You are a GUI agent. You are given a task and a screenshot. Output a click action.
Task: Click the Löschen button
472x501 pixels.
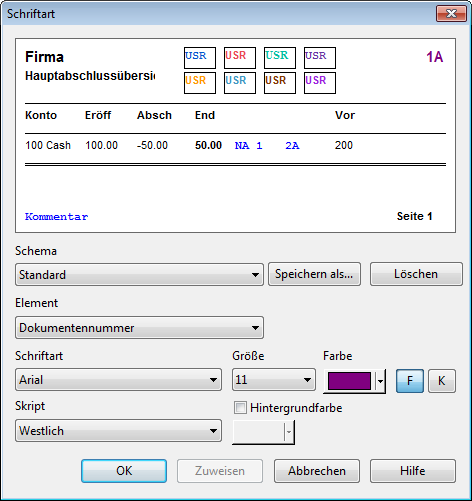[416, 274]
